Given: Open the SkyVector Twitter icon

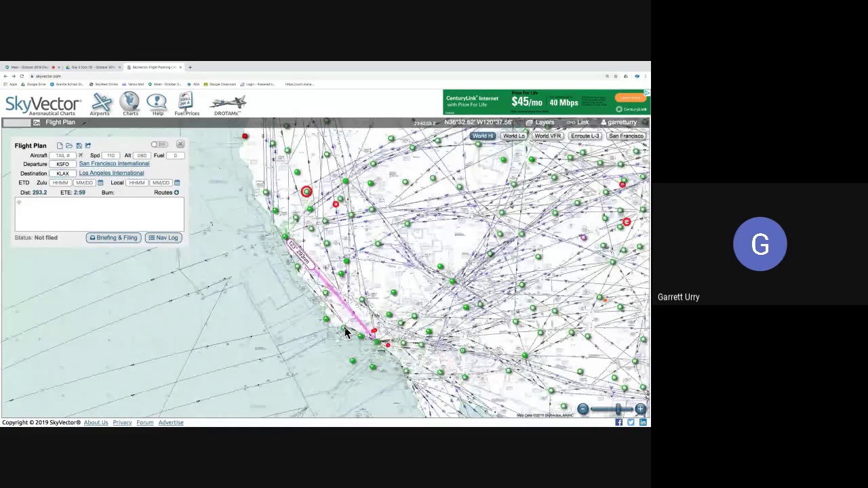Looking at the screenshot, I should point(631,422).
